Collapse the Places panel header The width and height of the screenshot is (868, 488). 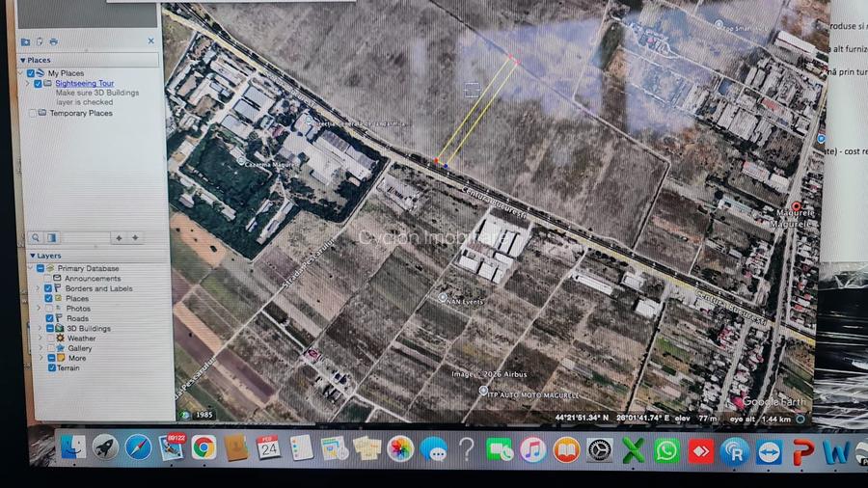coord(23,61)
